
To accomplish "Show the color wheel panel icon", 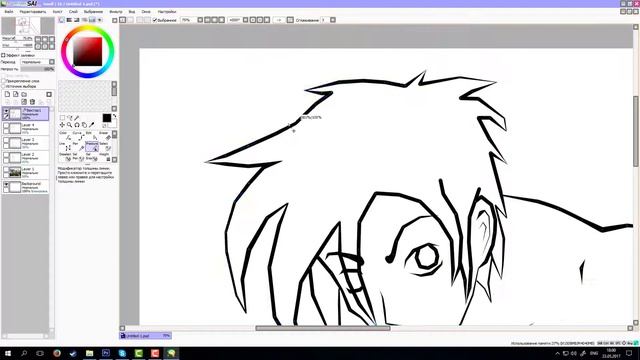I will click(x=61, y=20).
